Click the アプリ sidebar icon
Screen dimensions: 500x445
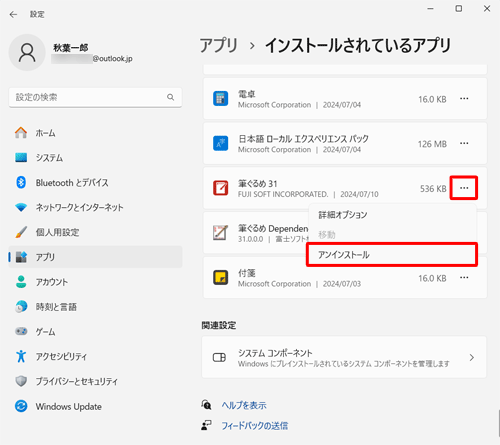21,257
